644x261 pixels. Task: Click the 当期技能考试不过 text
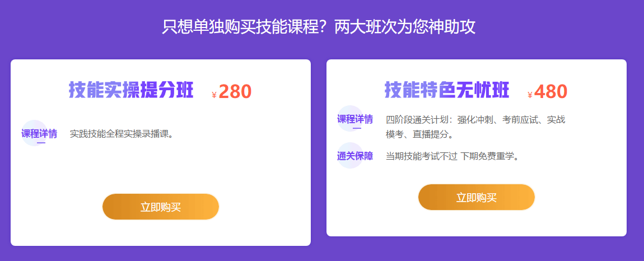click(x=422, y=156)
